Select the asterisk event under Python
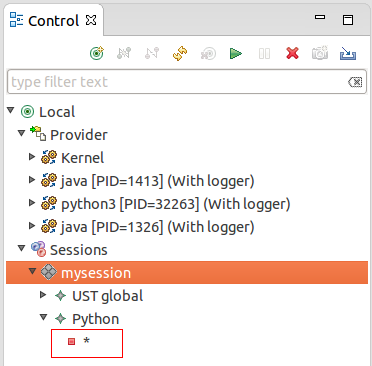Image resolution: width=372 pixels, height=366 pixels. pos(86,341)
